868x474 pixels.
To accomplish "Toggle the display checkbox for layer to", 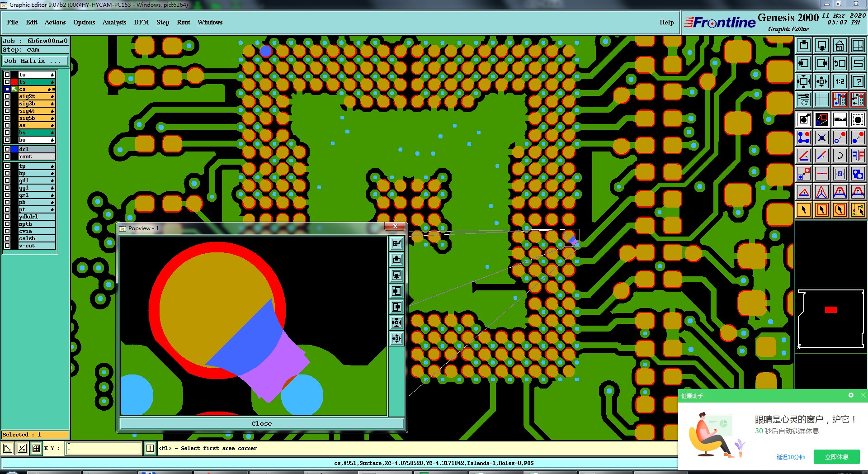I will pyautogui.click(x=7, y=75).
